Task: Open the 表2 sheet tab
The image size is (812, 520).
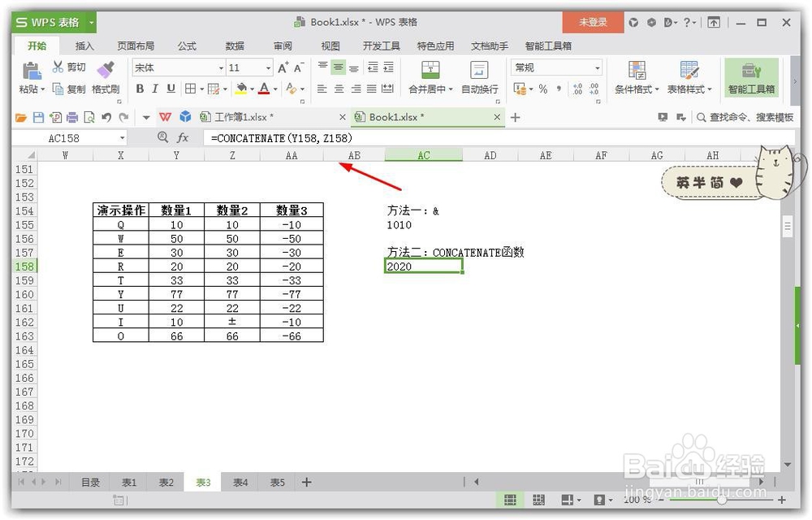Action: click(x=165, y=482)
